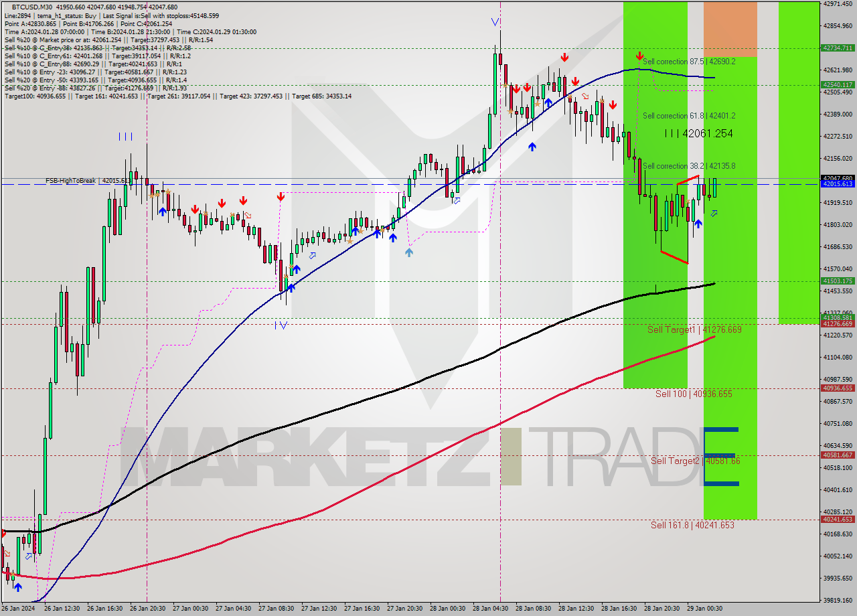The image size is (857, 616).
Task: Click the 41104.080 price axis value
Action: click(838, 357)
